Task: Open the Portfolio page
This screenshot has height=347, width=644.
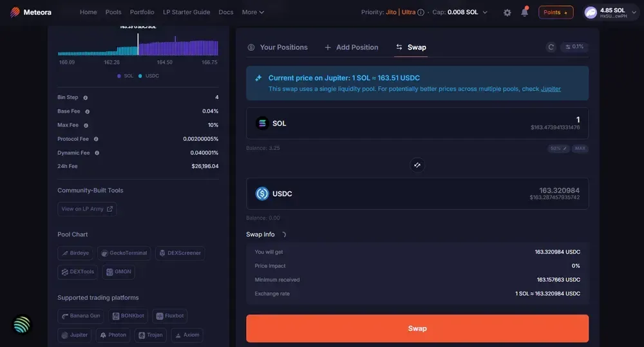Action: tap(142, 12)
